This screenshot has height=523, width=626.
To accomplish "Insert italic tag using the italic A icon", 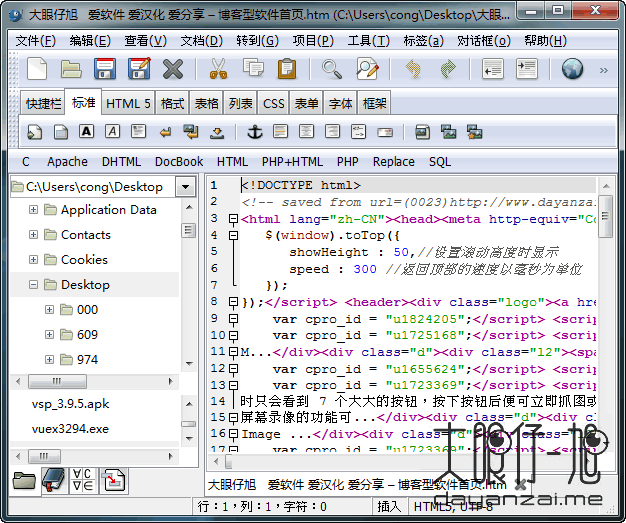I will tap(113, 131).
